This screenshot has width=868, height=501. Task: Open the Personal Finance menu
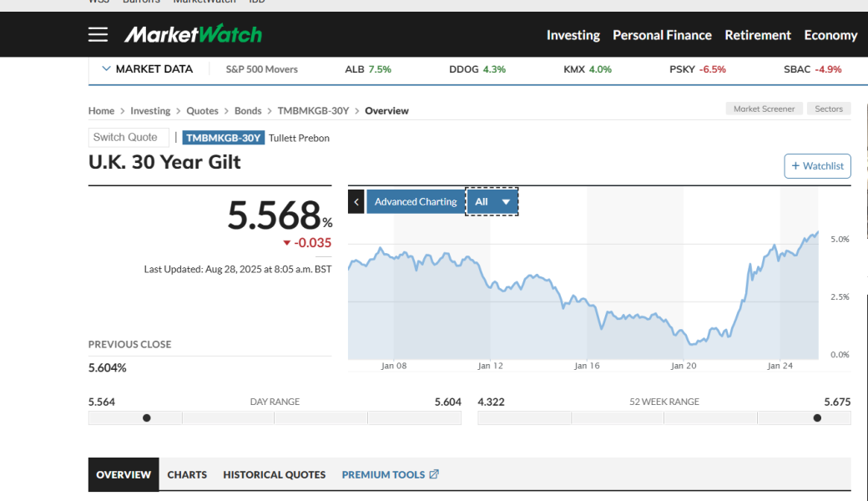662,35
